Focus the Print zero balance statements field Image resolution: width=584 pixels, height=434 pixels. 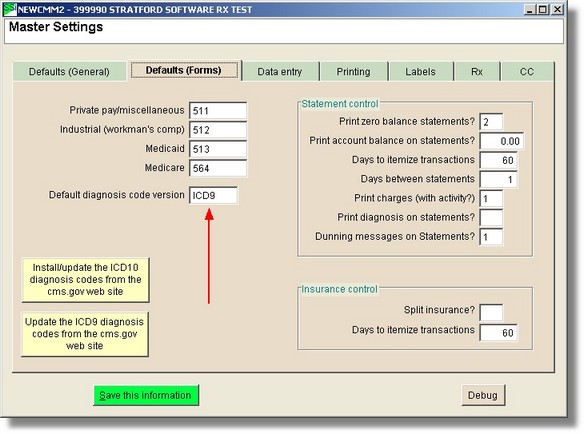pos(491,122)
